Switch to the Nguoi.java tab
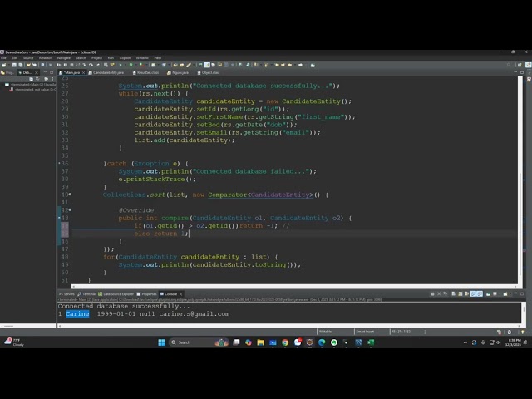Screen dimensions: 532x399 [x=178, y=72]
